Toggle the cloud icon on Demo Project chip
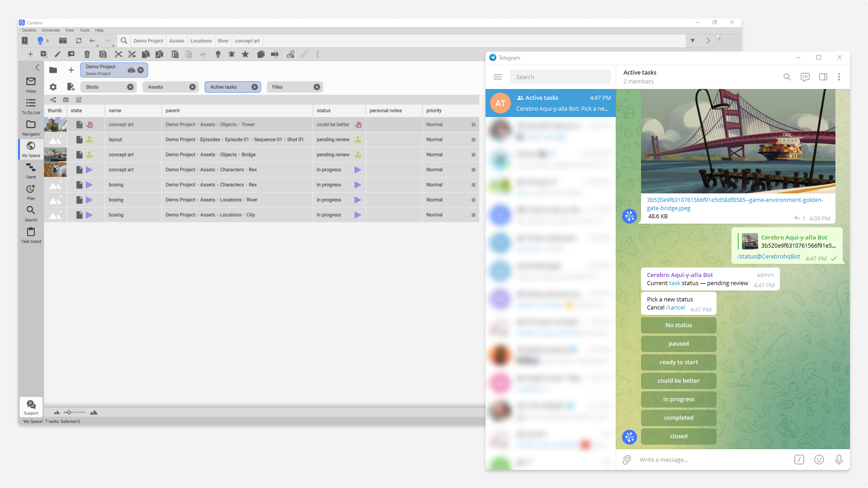Screen dimensions: 868x488 [x=131, y=70]
